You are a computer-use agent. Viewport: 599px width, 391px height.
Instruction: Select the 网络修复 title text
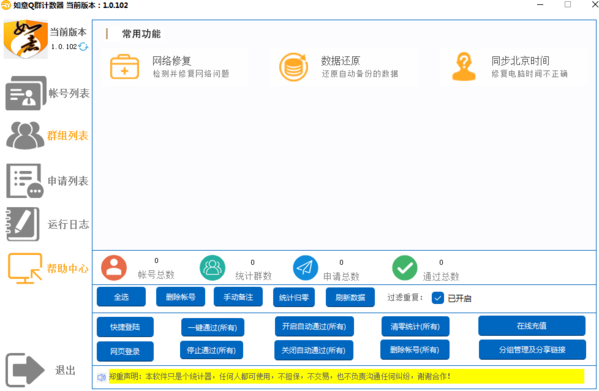[x=172, y=60]
